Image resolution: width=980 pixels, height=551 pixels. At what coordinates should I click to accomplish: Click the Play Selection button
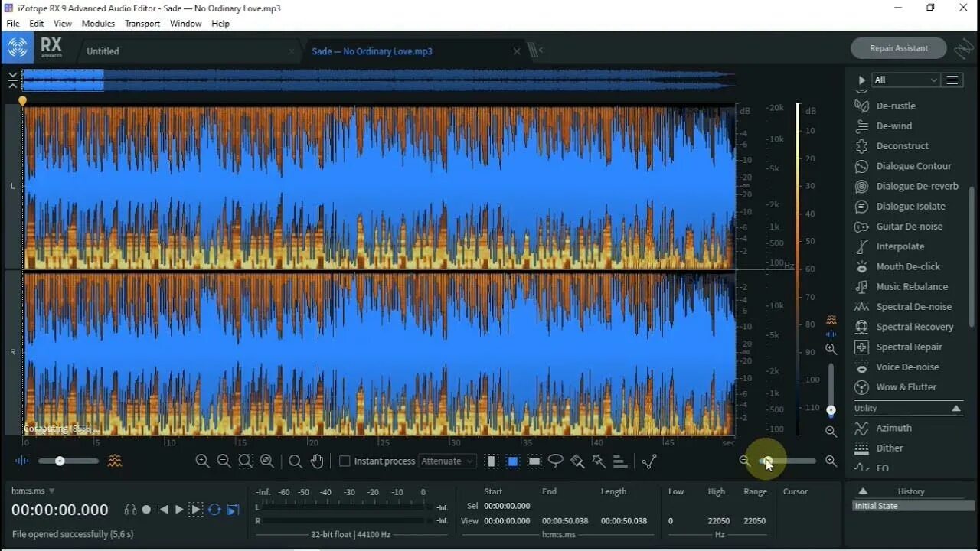pos(196,510)
